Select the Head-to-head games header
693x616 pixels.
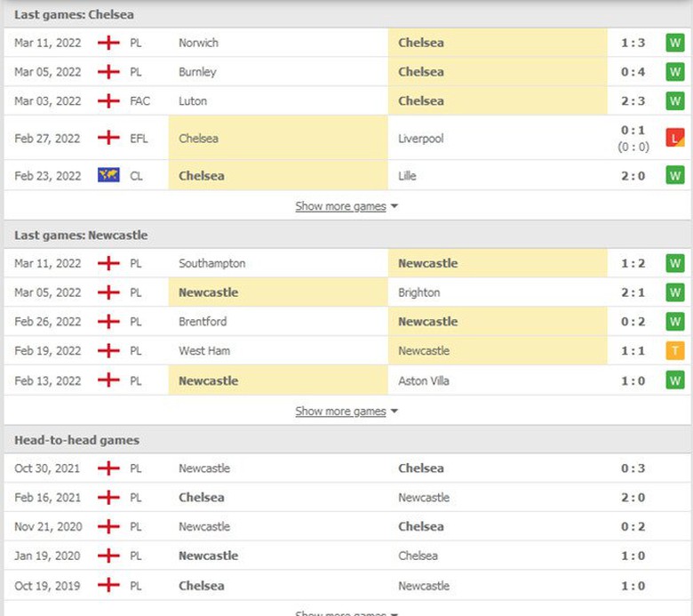(x=76, y=440)
